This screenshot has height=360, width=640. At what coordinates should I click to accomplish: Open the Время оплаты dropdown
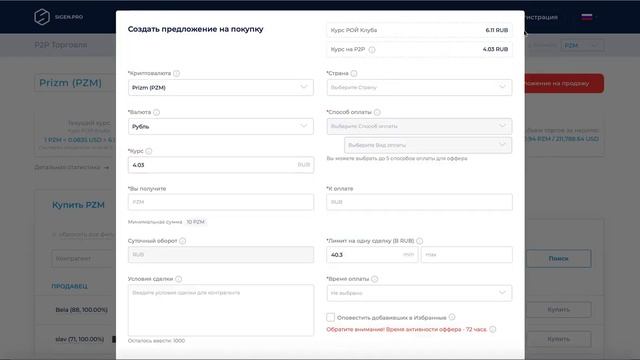click(x=419, y=293)
